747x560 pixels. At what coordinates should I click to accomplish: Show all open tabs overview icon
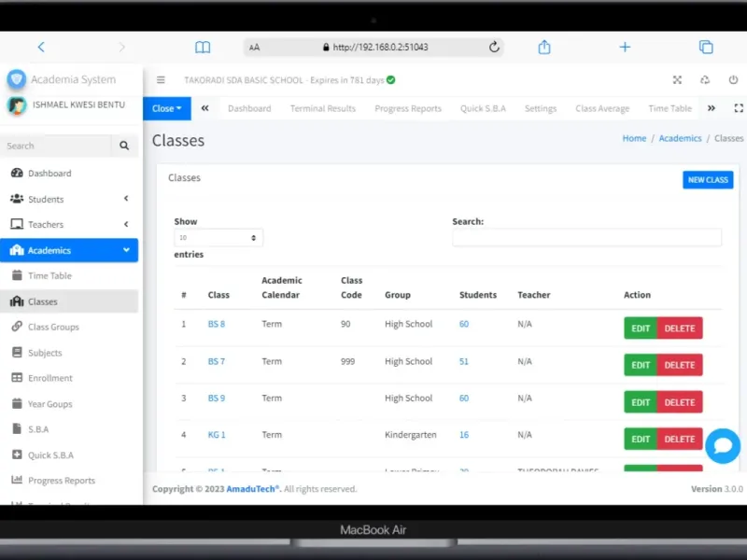tap(706, 47)
